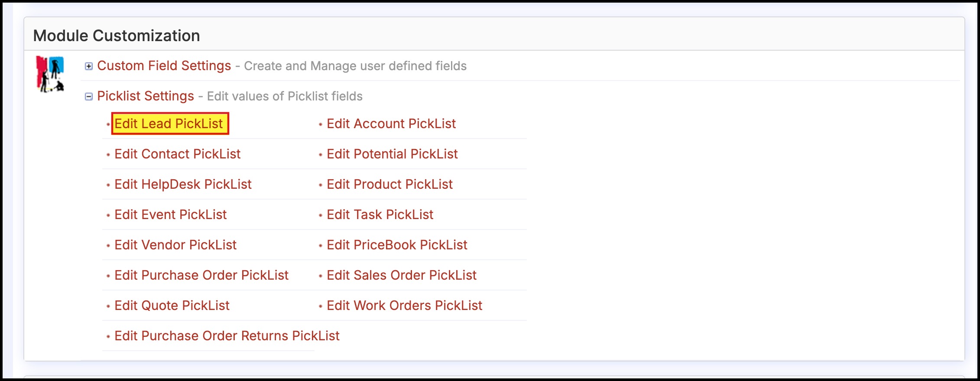Open Edit Quote PickList
980x381 pixels.
[172, 306]
